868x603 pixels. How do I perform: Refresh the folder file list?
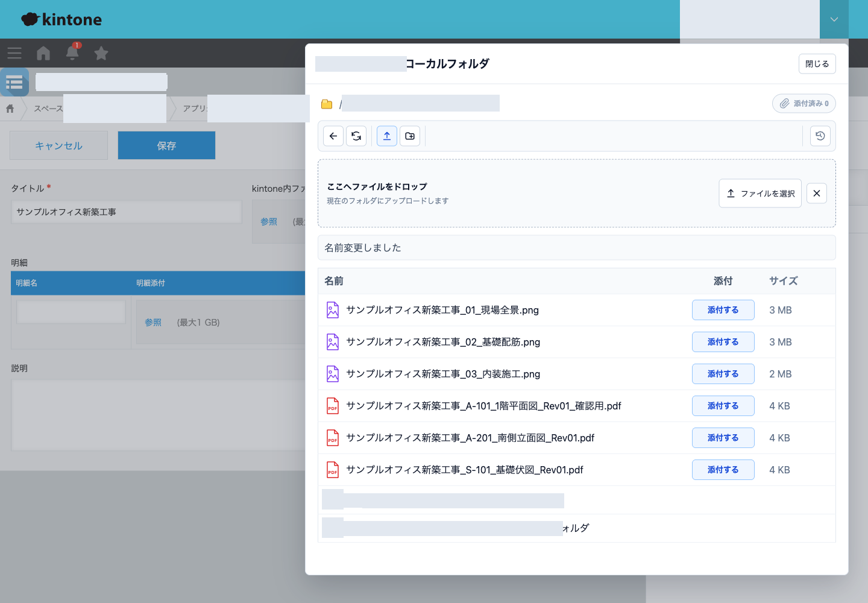tap(356, 136)
